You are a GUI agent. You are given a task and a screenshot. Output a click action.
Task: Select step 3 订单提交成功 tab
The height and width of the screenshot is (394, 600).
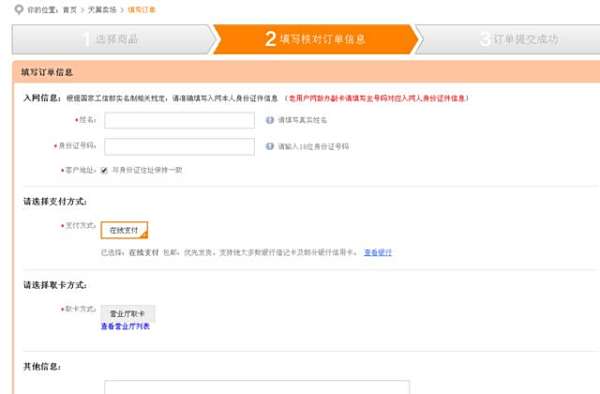point(509,39)
